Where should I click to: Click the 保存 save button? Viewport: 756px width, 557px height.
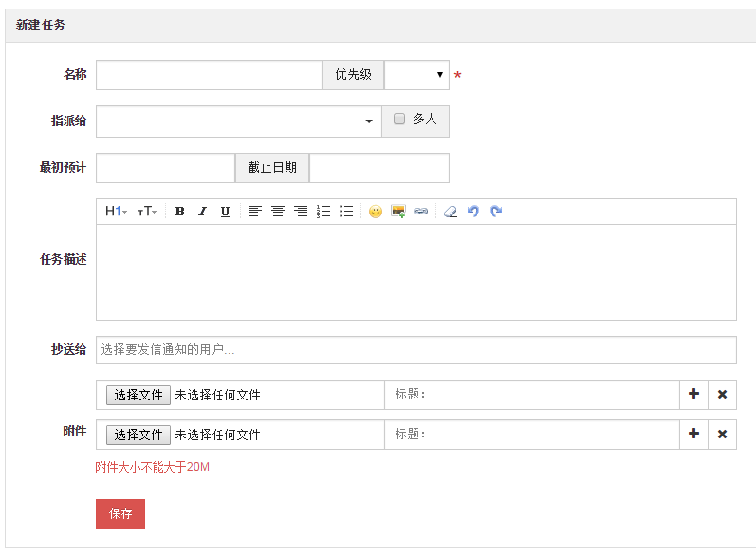pyautogui.click(x=120, y=514)
